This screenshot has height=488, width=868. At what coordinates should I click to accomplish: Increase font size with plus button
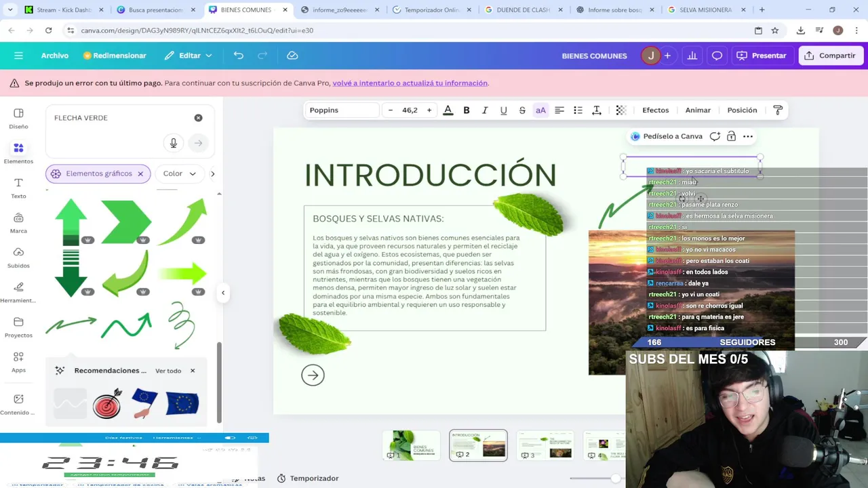[x=429, y=110]
